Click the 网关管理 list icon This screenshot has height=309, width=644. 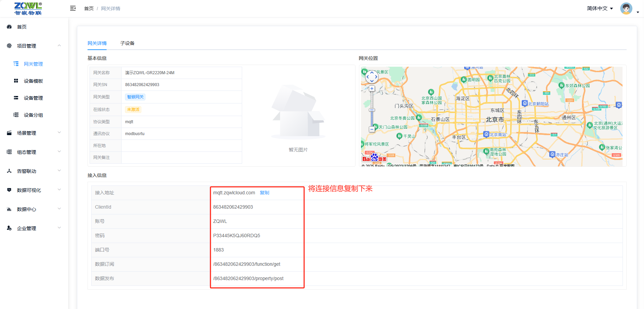(x=16, y=64)
